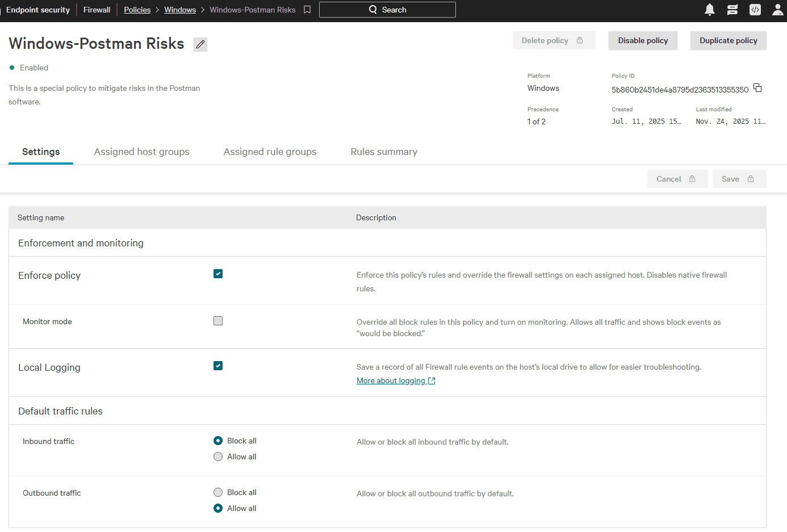Bookmark this page using the bookmark icon
The height and width of the screenshot is (532, 787).
[x=307, y=9]
